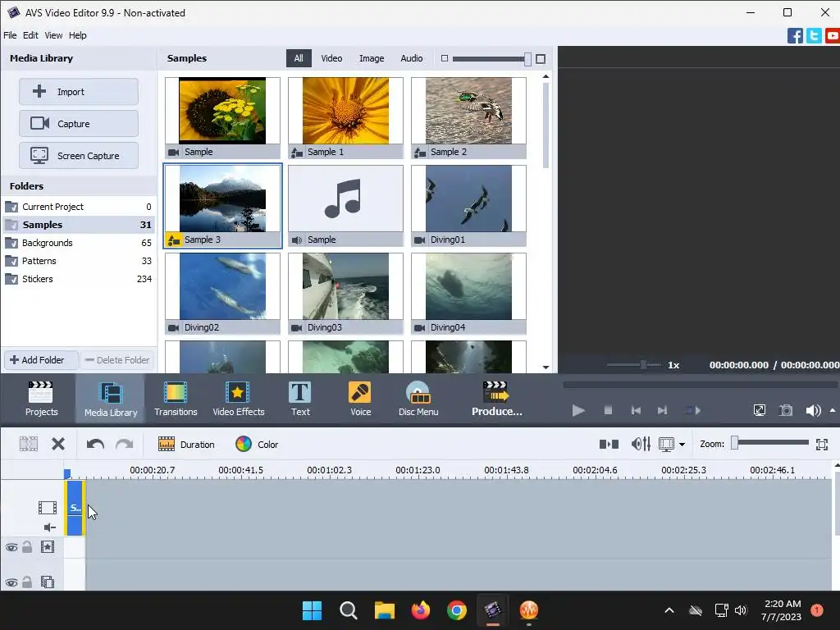840x630 pixels.
Task: Click the Capture button
Action: click(79, 124)
